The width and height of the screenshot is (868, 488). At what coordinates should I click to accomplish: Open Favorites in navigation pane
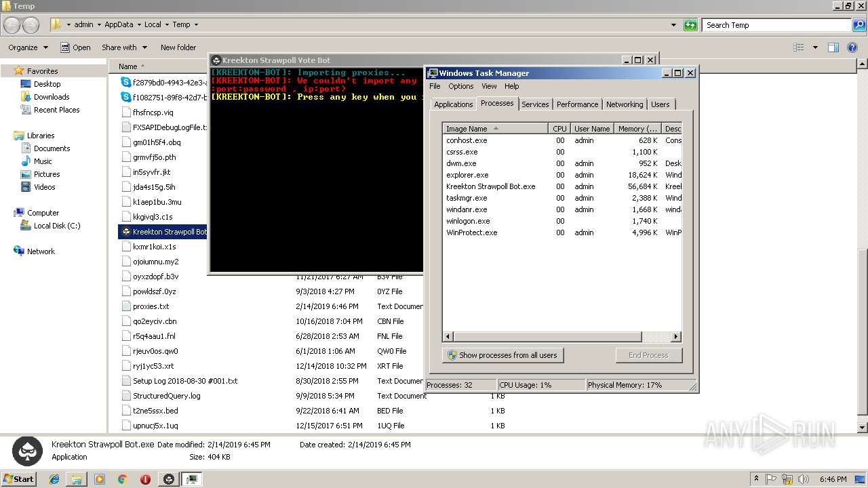[42, 71]
